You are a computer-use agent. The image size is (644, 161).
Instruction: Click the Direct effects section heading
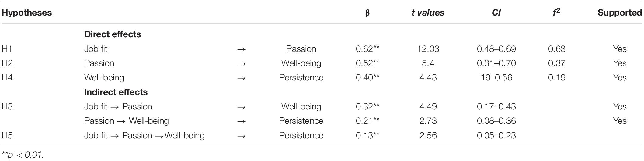pyautogui.click(x=113, y=34)
